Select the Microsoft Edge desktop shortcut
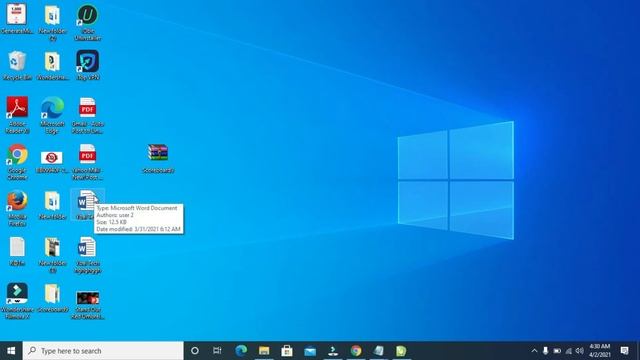This screenshot has height=360, width=640. [52, 109]
